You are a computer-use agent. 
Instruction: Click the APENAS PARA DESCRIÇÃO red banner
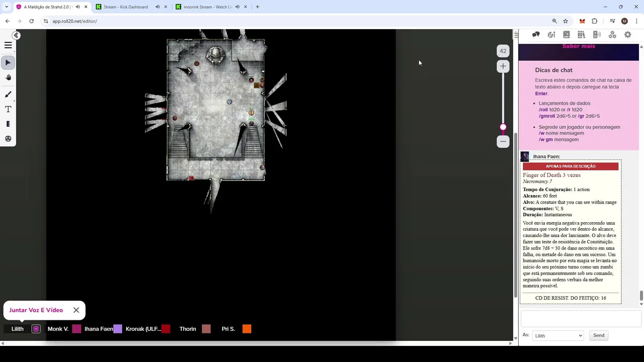tap(571, 166)
